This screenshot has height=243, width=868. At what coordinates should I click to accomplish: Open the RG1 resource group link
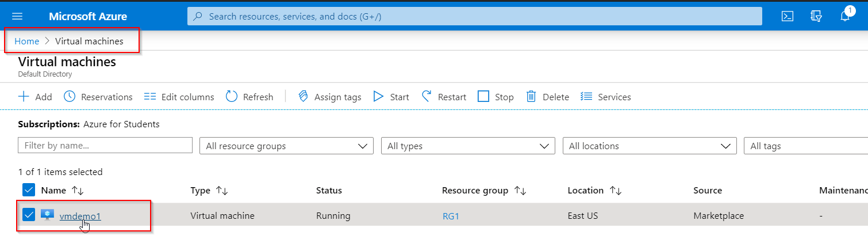click(x=451, y=216)
